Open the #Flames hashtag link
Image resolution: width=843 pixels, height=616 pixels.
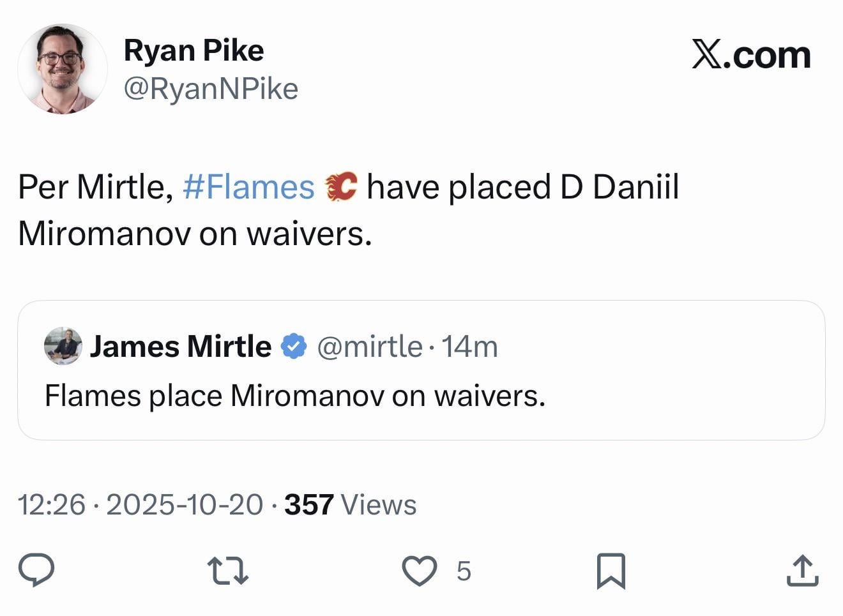click(248, 186)
